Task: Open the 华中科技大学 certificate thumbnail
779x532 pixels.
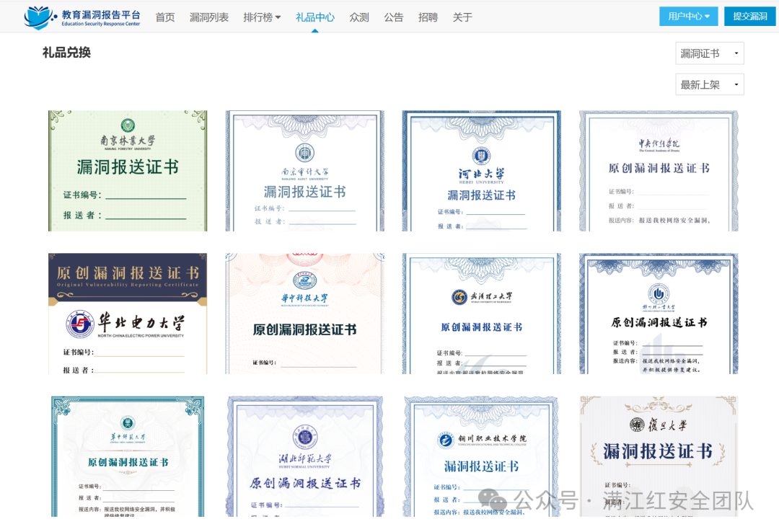Action: 304,314
